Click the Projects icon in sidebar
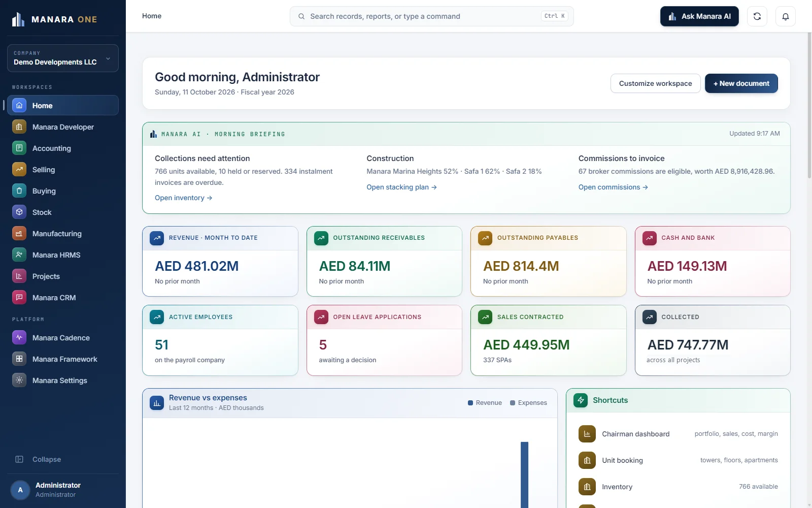Viewport: 812px width, 508px height. tap(19, 276)
